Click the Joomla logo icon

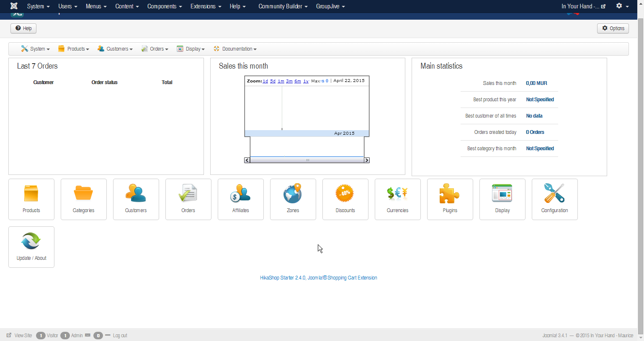[x=14, y=6]
